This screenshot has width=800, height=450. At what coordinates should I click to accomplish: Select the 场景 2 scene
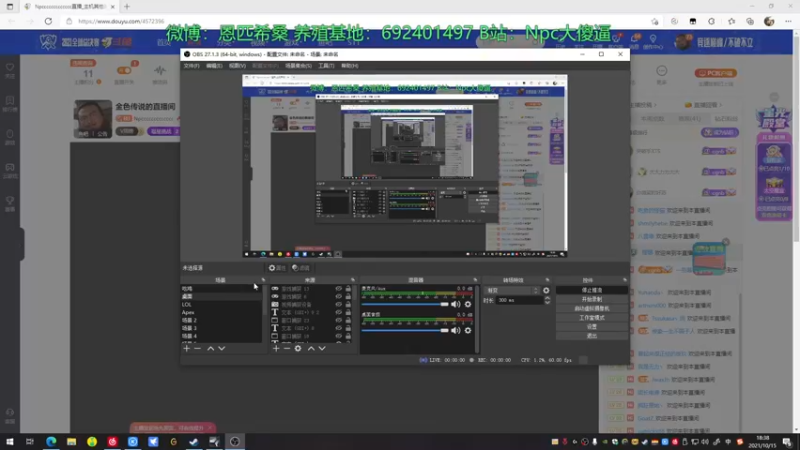(221, 320)
